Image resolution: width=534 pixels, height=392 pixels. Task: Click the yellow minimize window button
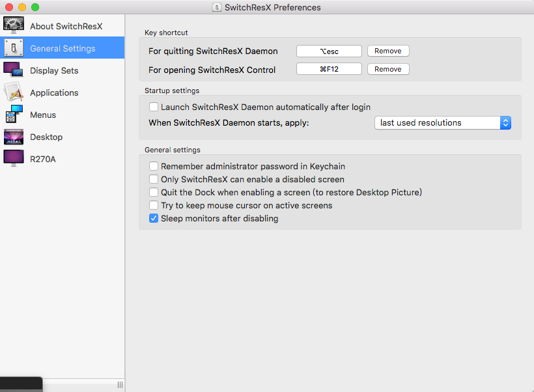click(22, 7)
